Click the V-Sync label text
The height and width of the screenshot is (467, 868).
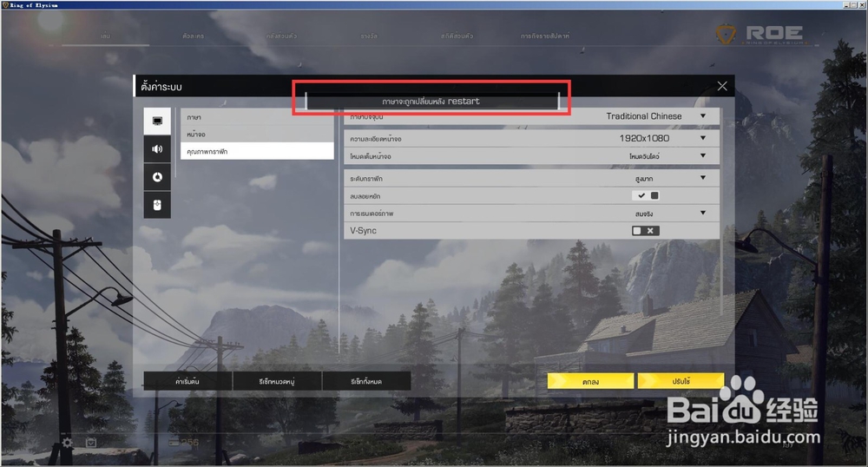[x=363, y=231]
